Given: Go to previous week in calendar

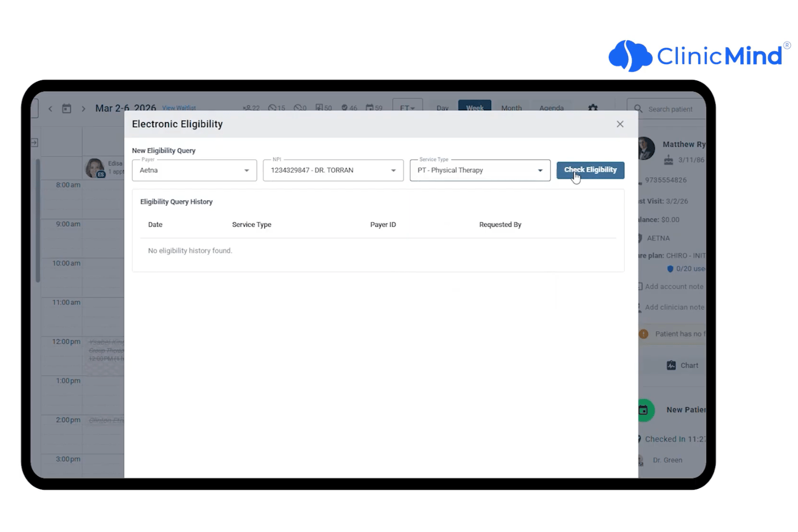Looking at the screenshot, I should (50, 108).
